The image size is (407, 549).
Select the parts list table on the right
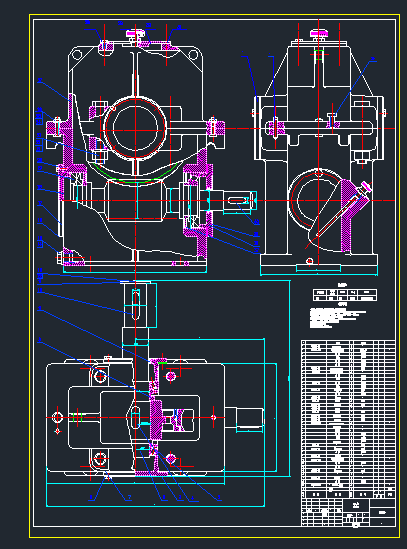coord(349,419)
